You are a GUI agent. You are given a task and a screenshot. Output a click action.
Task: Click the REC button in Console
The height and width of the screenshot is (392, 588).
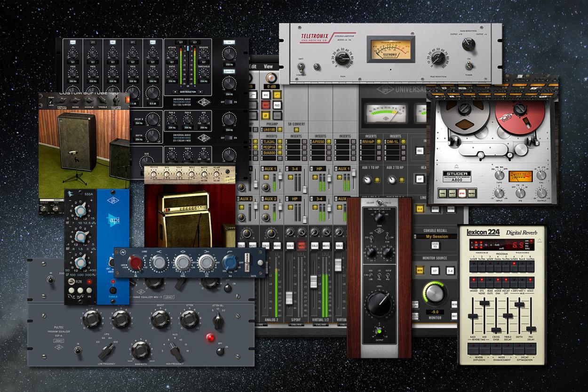pos(420,151)
